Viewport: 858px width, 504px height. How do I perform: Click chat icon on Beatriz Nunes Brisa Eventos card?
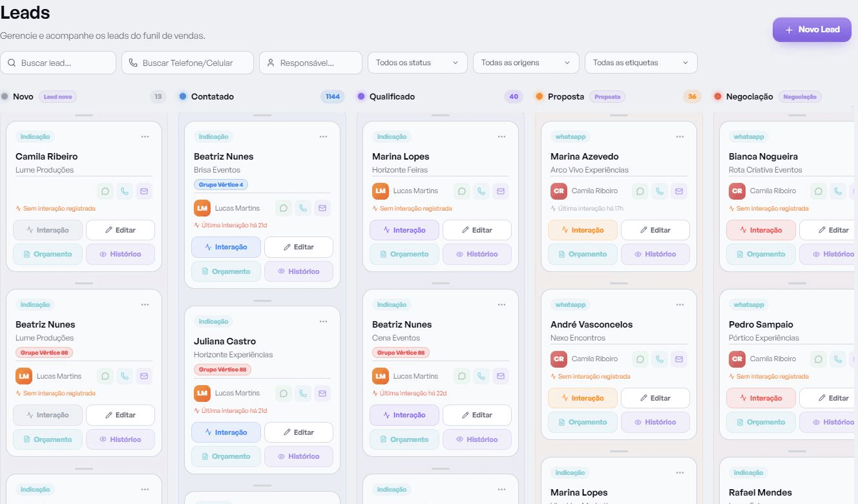coord(284,208)
